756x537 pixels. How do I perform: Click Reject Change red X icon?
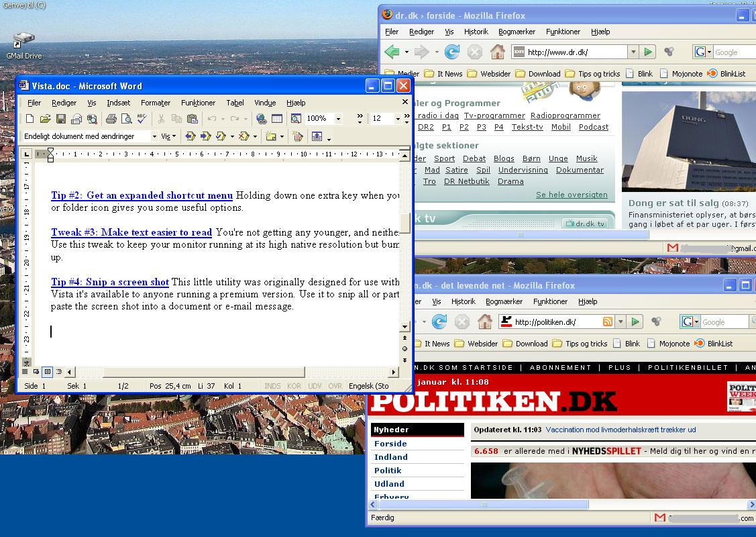click(244, 136)
